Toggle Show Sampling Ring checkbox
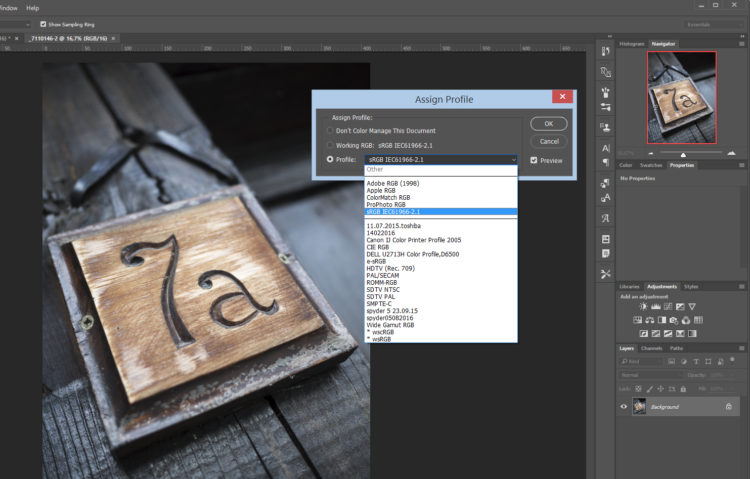The width and height of the screenshot is (750, 479). [x=43, y=24]
